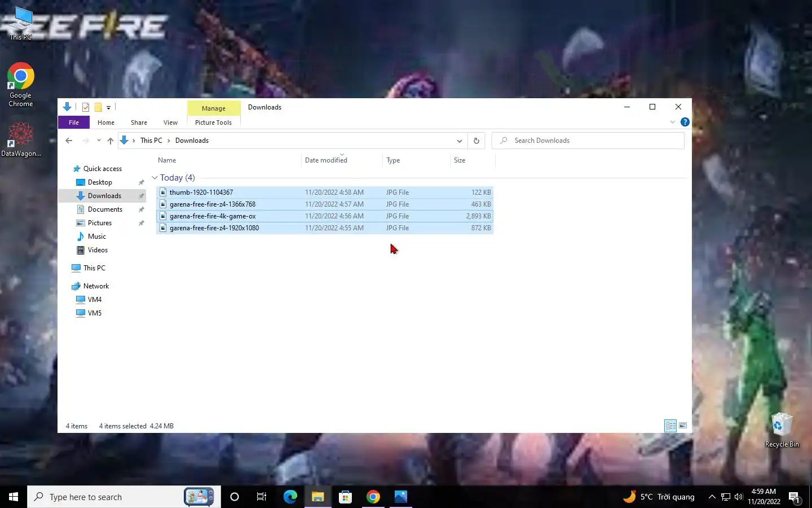Collapse the Today (4) group

tap(155, 178)
